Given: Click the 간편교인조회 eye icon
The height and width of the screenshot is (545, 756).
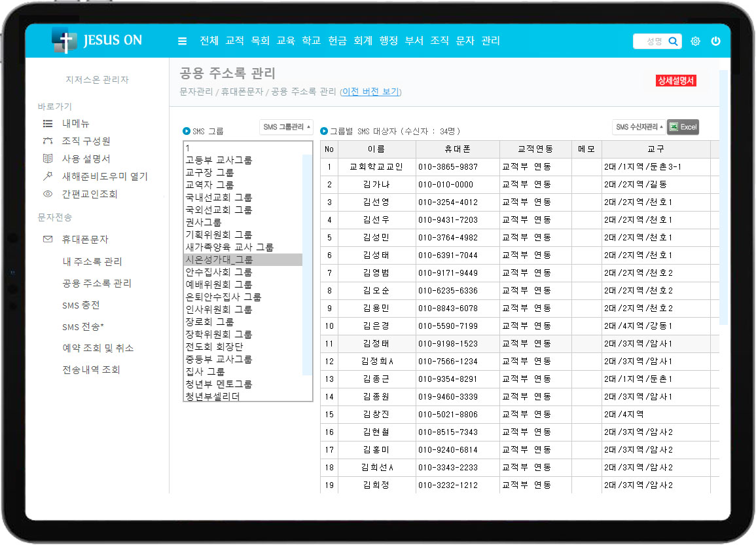Looking at the screenshot, I should tap(47, 194).
